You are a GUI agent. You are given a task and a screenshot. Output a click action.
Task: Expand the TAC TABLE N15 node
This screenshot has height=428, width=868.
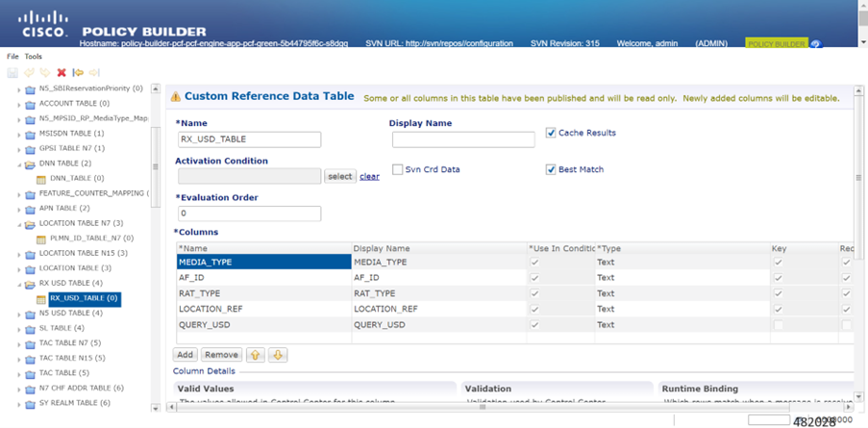click(19, 359)
